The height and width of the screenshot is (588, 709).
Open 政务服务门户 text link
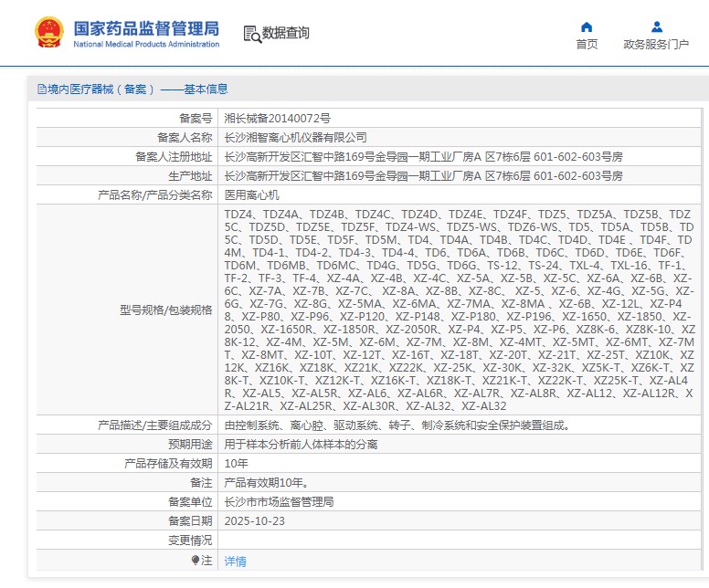click(x=656, y=45)
